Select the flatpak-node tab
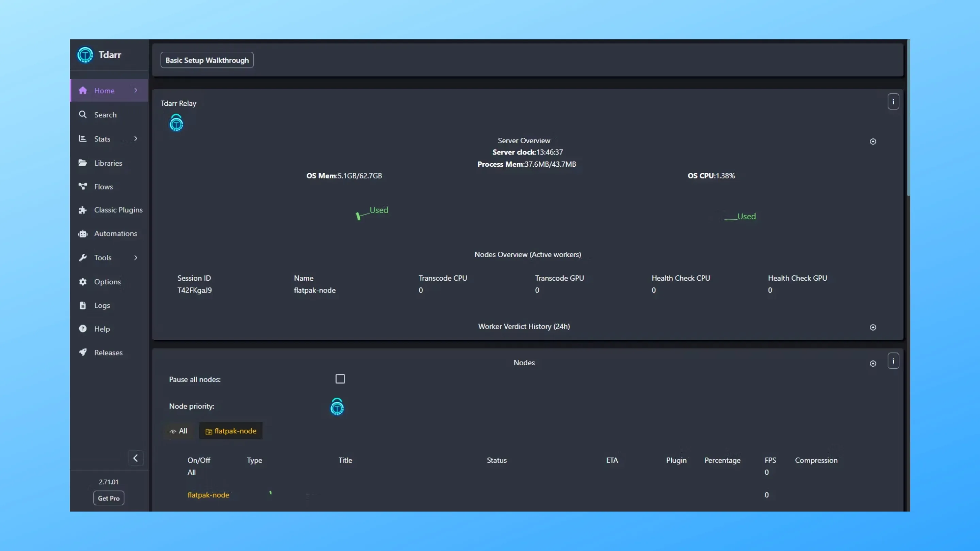 click(x=231, y=431)
